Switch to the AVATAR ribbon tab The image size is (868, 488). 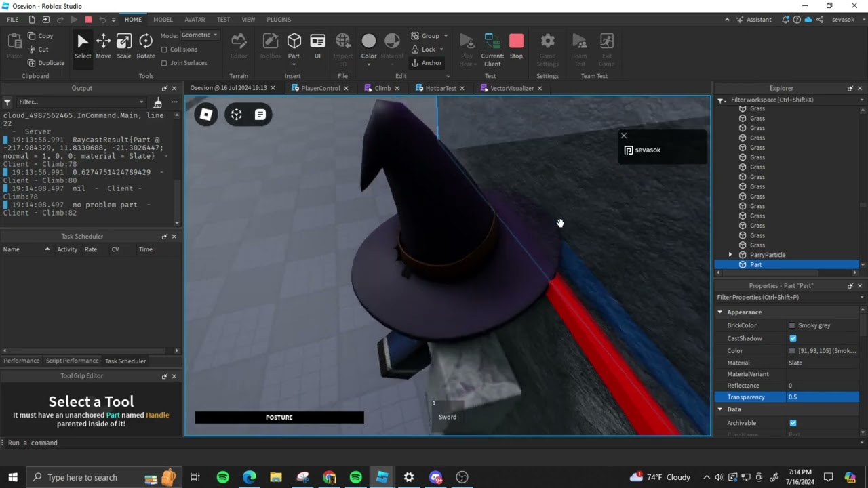tap(195, 20)
